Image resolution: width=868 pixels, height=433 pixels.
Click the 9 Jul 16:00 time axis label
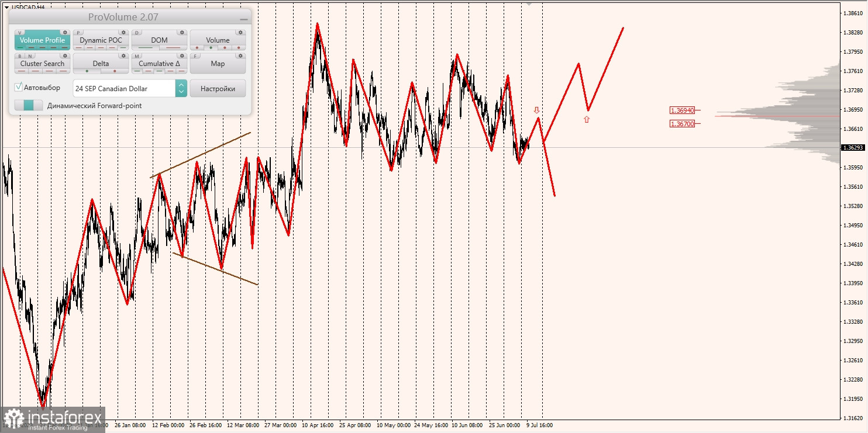click(x=539, y=425)
